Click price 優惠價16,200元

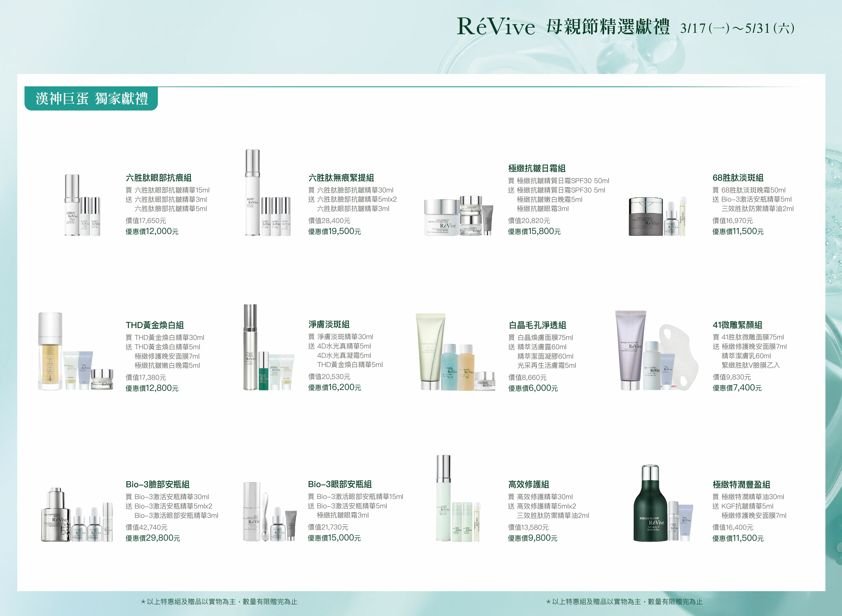click(335, 388)
